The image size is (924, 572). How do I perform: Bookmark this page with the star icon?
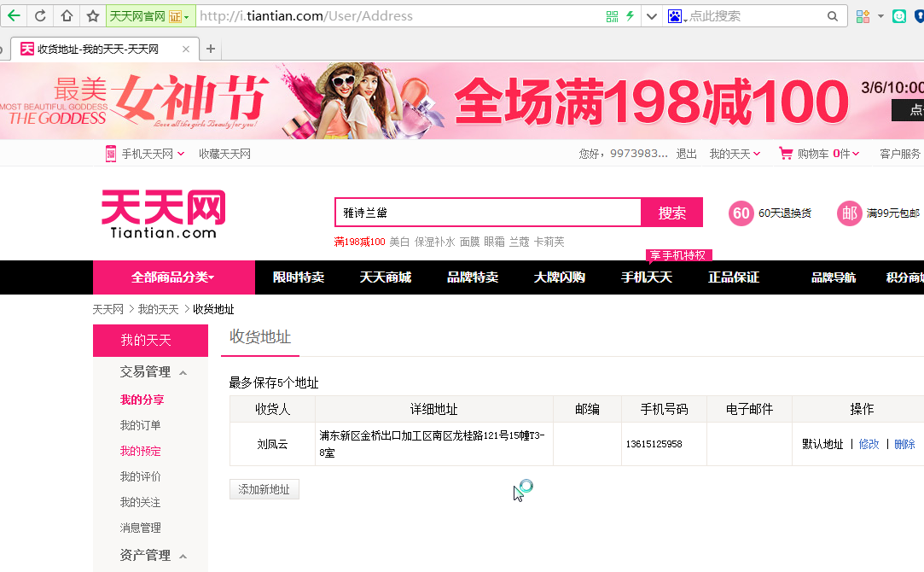click(92, 16)
